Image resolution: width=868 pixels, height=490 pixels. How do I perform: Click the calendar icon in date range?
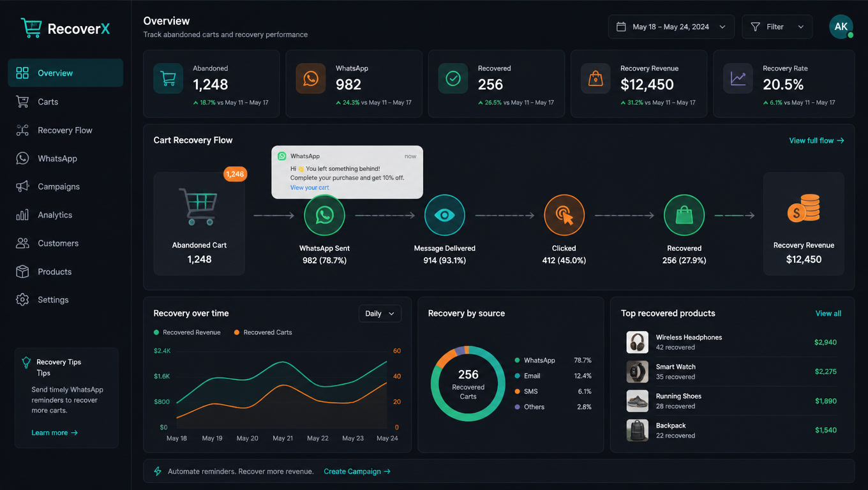tap(621, 27)
